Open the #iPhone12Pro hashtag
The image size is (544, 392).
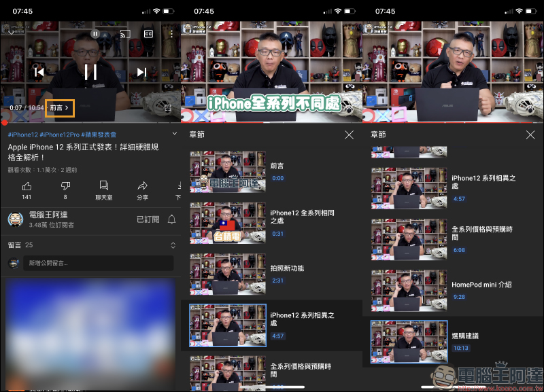tap(60, 135)
